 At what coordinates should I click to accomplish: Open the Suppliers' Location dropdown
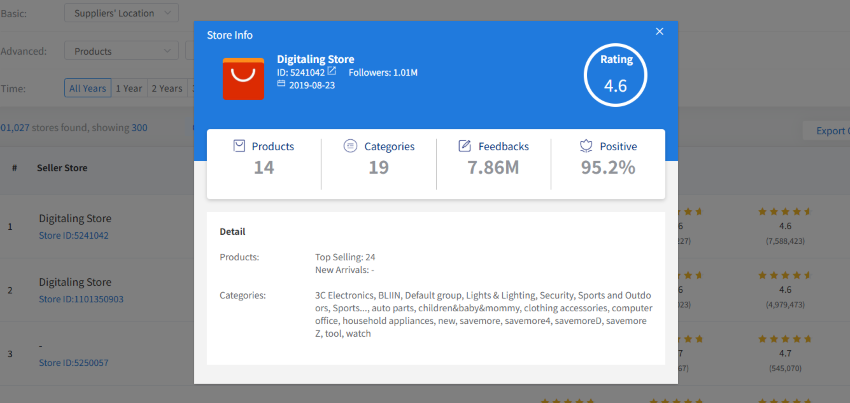[121, 13]
